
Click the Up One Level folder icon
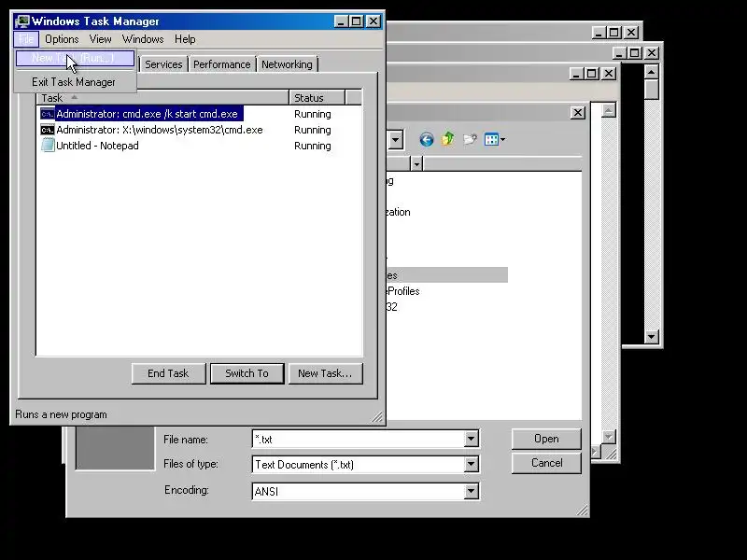pos(448,139)
